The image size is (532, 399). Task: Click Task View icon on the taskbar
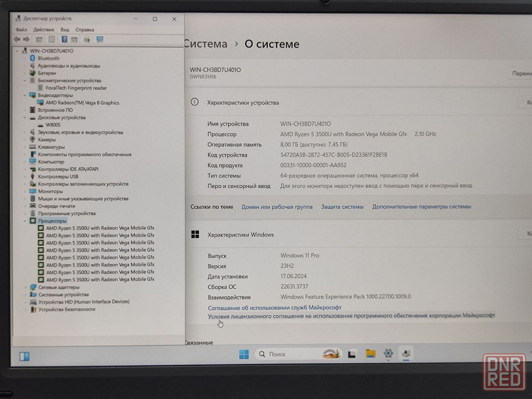point(352,354)
